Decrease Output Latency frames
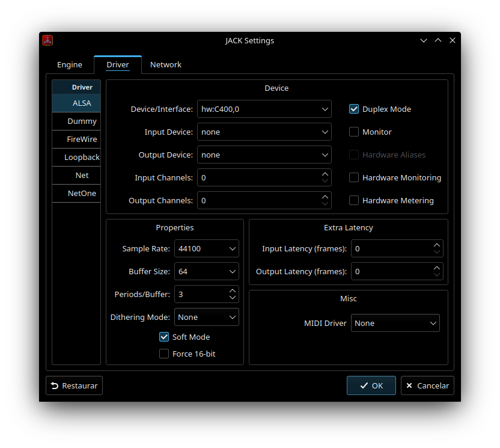The width and height of the screenshot is (500, 448). click(x=437, y=275)
